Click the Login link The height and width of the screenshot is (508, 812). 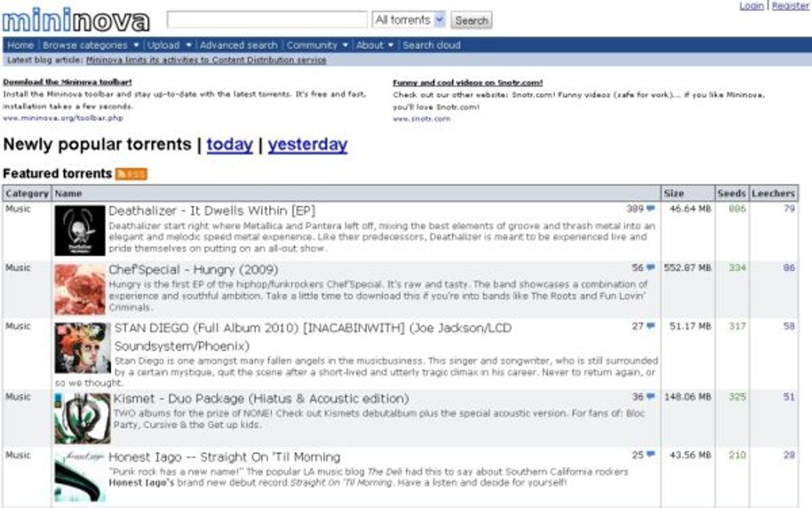[751, 6]
